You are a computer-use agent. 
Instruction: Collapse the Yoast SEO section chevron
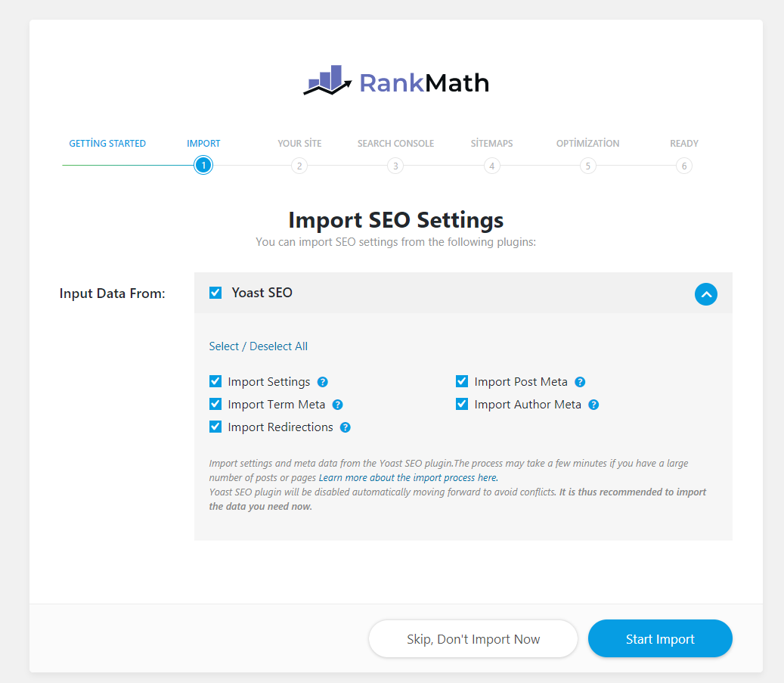(x=706, y=294)
